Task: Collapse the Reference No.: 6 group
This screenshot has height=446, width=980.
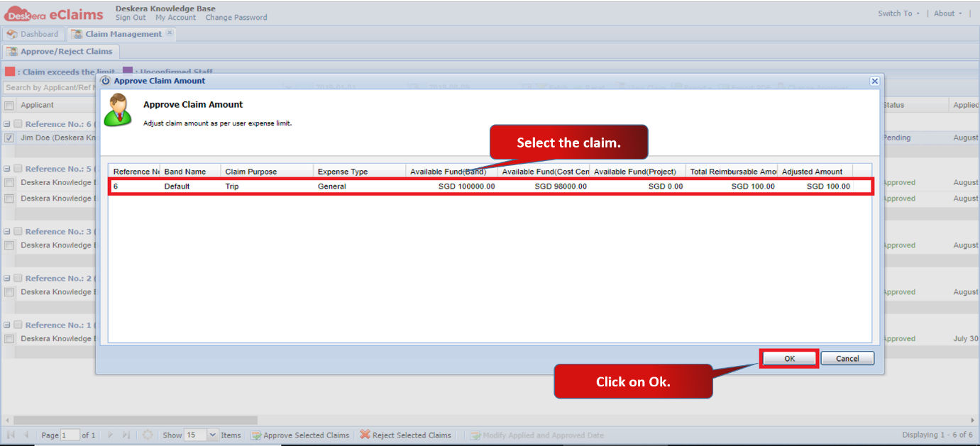Action: tap(7, 124)
